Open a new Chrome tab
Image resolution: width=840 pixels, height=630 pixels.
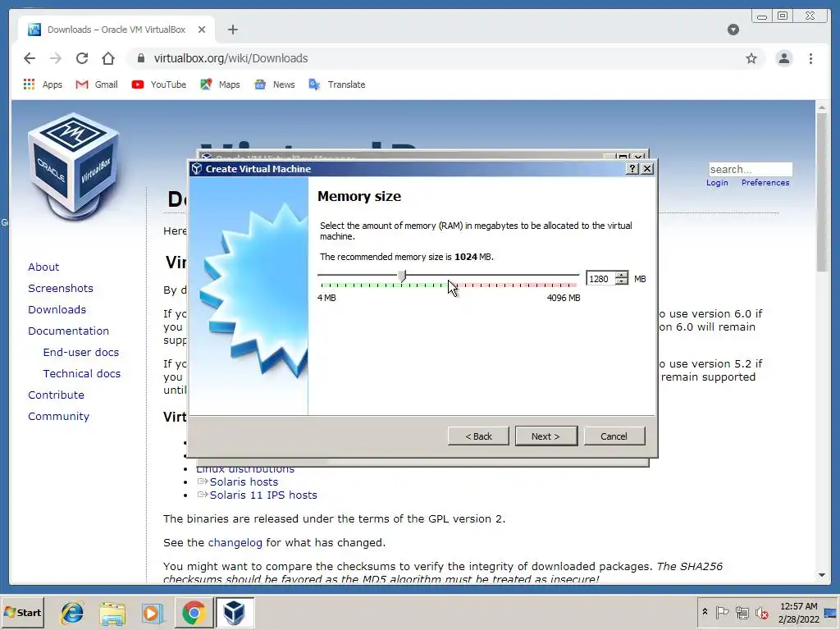click(x=232, y=30)
